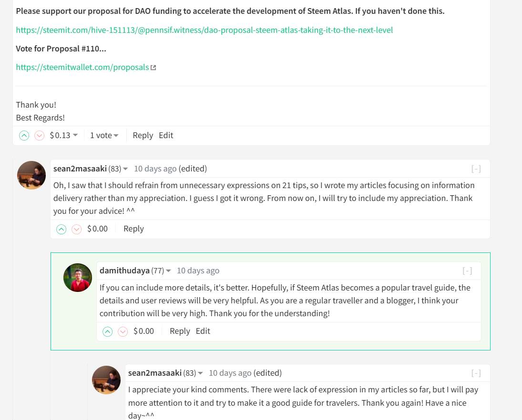Expand the 1 vote voters list
The height and width of the screenshot is (420, 522).
(104, 135)
